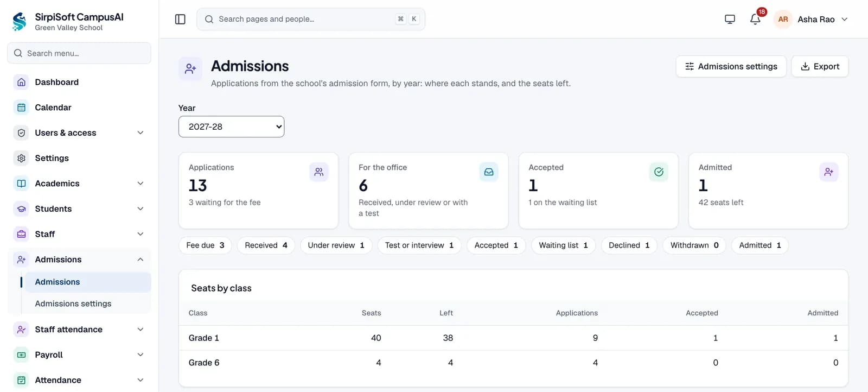868x392 pixels.
Task: Click the Admitted card person-plus icon
Action: click(x=828, y=172)
